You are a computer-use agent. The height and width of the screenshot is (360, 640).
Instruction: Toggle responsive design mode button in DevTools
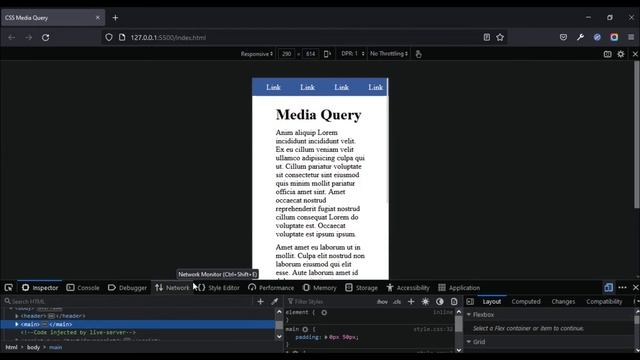coord(608,288)
